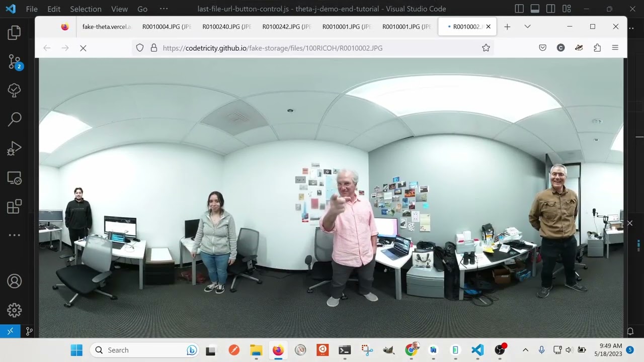644x362 pixels.
Task: Open the Remote Explorer icon
Action: pyautogui.click(x=14, y=177)
